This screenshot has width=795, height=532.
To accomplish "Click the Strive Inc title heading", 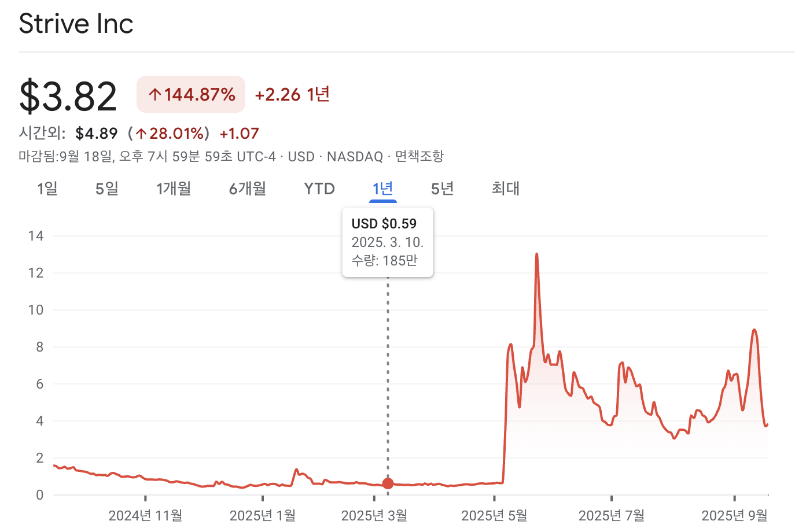I will [x=76, y=24].
